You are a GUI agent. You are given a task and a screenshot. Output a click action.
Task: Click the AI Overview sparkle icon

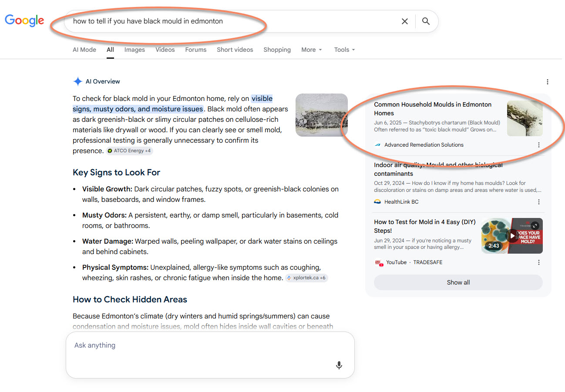[x=78, y=81]
